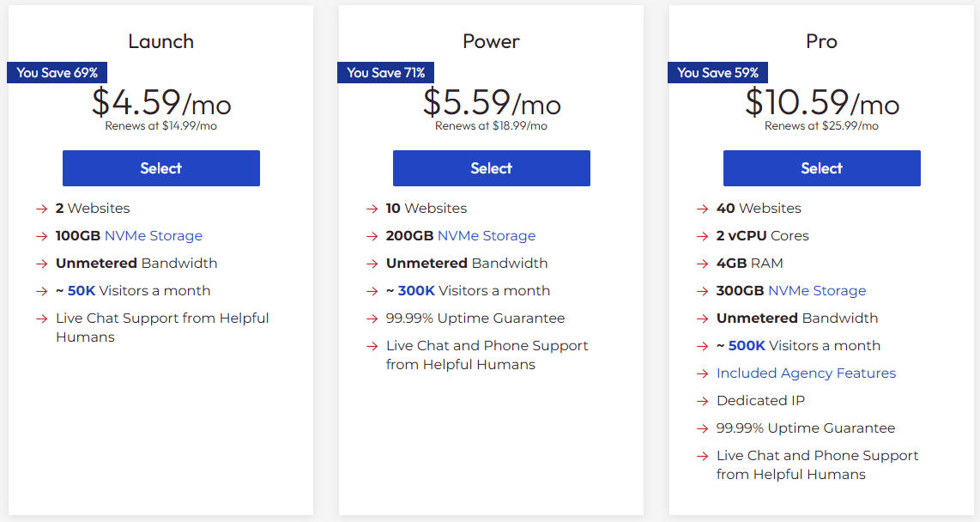Screen dimensions: 980x522
Task: Click Live Chat and Phone Support in Pro plan
Action: click(x=818, y=465)
